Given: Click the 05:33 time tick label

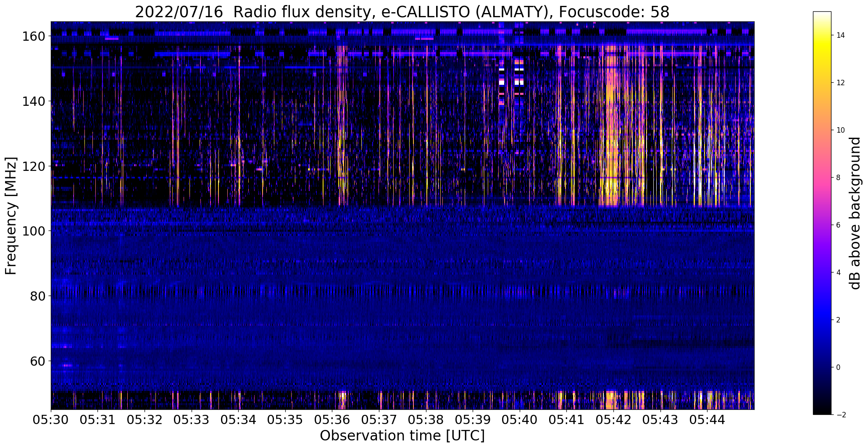Looking at the screenshot, I should (192, 420).
